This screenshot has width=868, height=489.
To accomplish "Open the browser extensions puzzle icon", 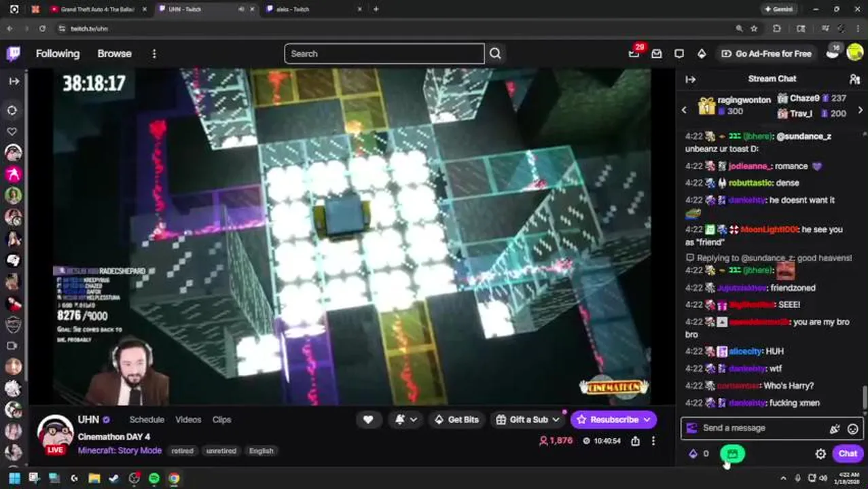I will [x=777, y=29].
